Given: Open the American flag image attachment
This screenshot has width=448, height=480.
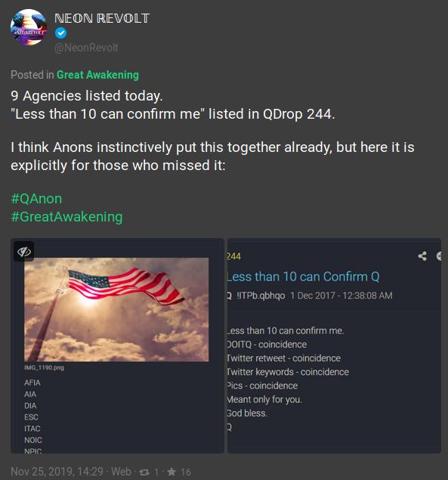Looking at the screenshot, I should tap(116, 309).
